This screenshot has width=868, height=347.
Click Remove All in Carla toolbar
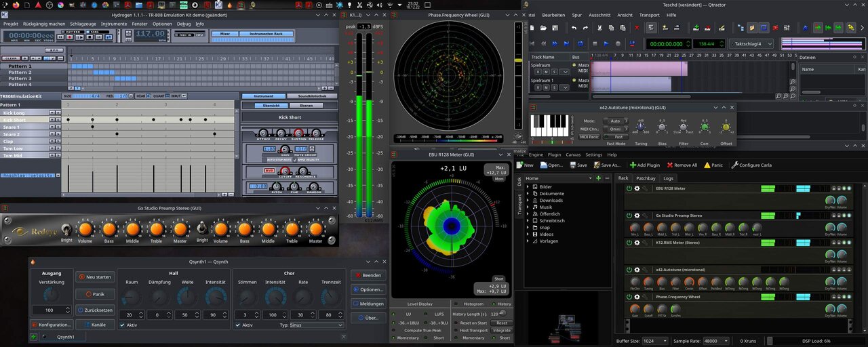pyautogui.click(x=682, y=165)
